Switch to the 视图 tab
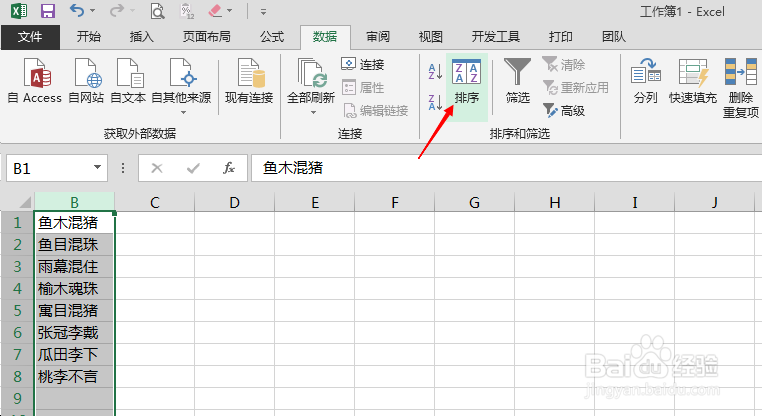762x416 pixels. pyautogui.click(x=431, y=37)
